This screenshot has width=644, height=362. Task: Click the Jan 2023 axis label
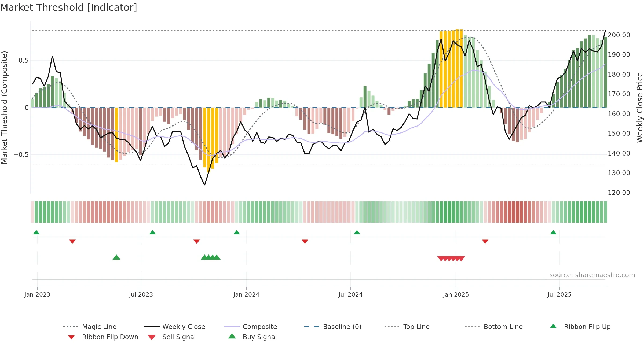point(37,295)
